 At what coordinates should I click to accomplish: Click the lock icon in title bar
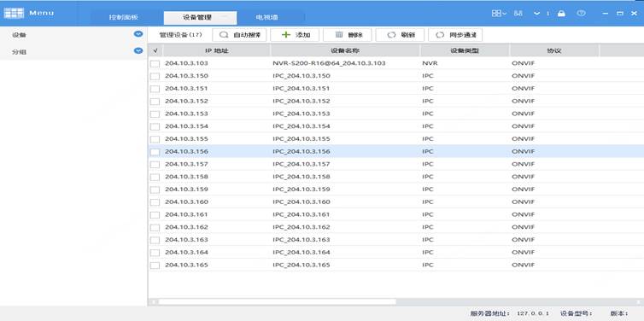coord(561,14)
